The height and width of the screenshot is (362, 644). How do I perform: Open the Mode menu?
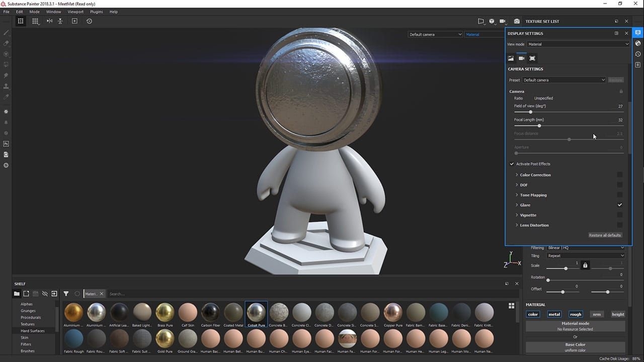click(34, 12)
